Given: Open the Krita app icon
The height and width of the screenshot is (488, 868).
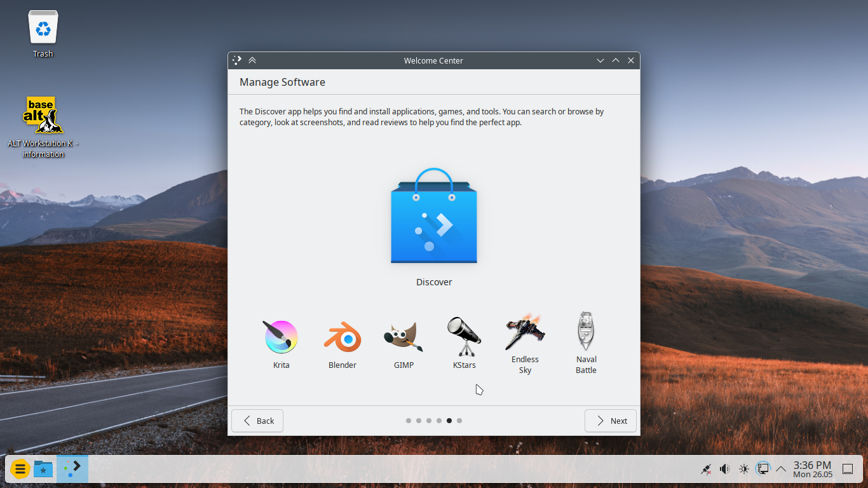Looking at the screenshot, I should click(281, 337).
